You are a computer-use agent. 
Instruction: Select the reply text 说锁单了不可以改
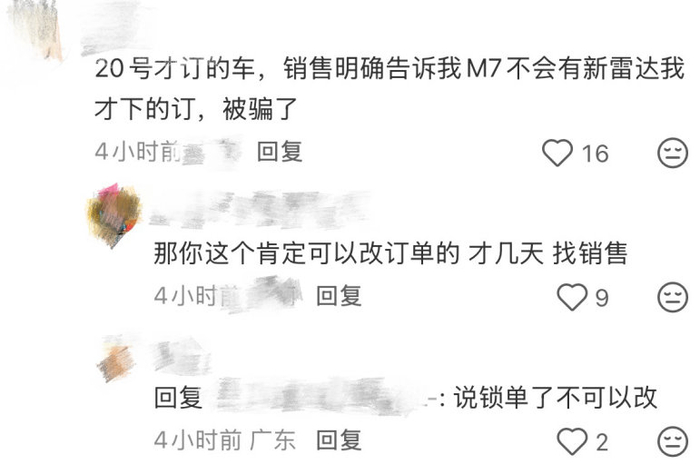(555, 397)
